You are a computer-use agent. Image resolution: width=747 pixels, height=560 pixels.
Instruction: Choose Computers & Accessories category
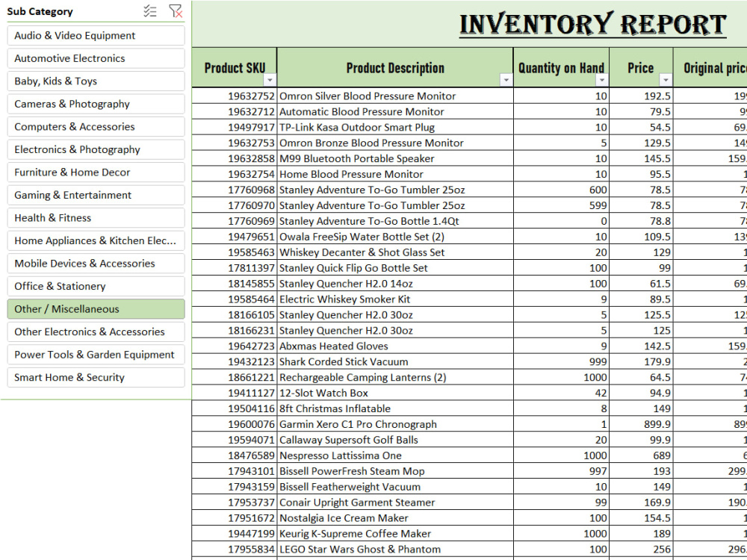pos(96,127)
